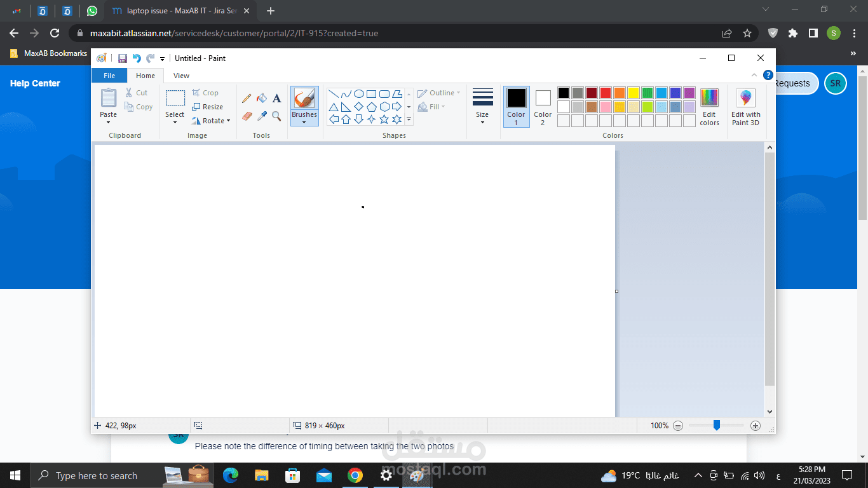This screenshot has width=868, height=488.
Task: Open the Windows Start menu
Action: (15, 475)
